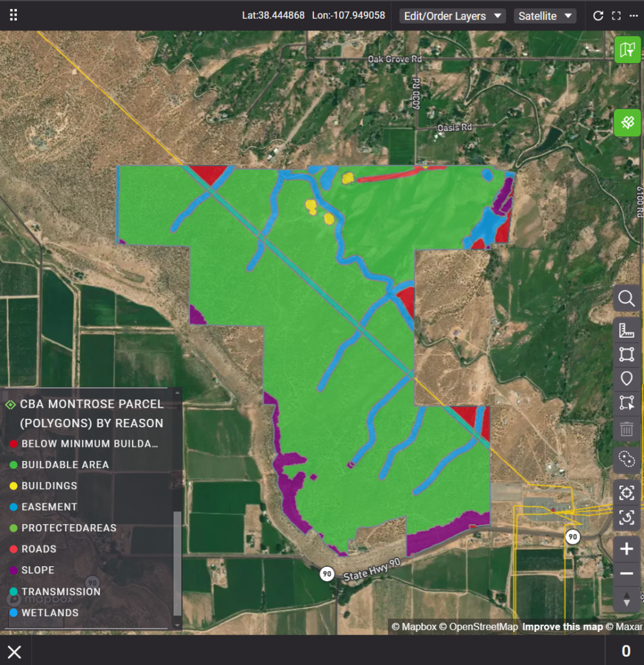This screenshot has height=665, width=644.
Task: Click the Buildable Area legend entry
Action: 65,465
